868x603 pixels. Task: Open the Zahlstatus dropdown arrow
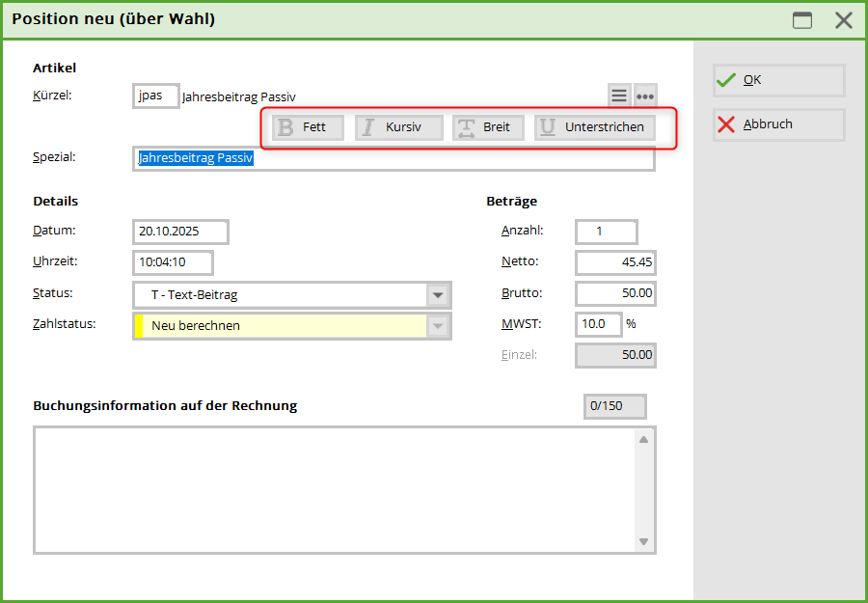point(438,326)
